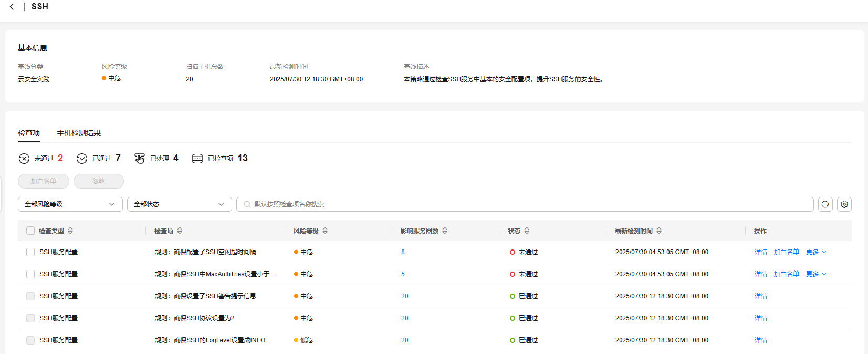
Task: Open table settings gear icon
Action: (844, 204)
